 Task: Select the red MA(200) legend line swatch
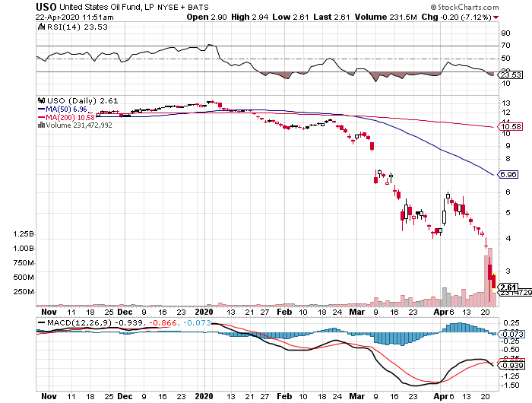coord(41,117)
